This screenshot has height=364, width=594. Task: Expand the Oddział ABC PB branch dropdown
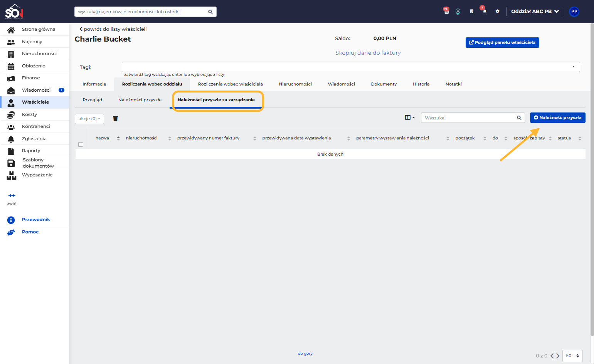point(535,12)
